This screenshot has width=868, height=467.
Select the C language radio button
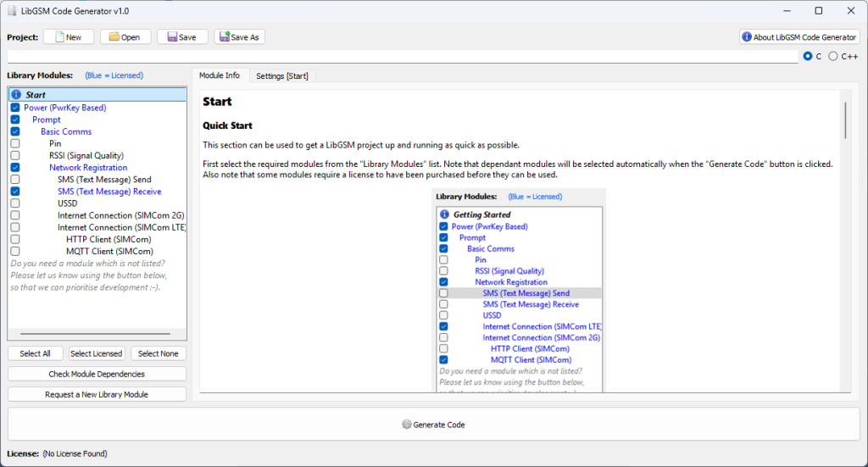pyautogui.click(x=808, y=57)
